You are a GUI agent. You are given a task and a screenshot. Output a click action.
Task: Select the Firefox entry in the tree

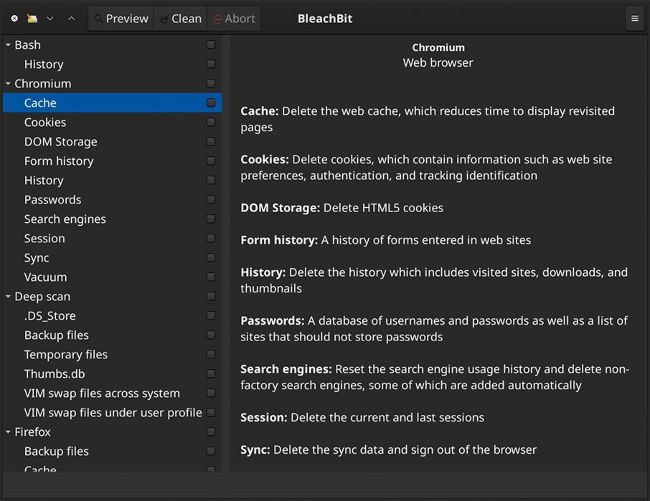32,432
